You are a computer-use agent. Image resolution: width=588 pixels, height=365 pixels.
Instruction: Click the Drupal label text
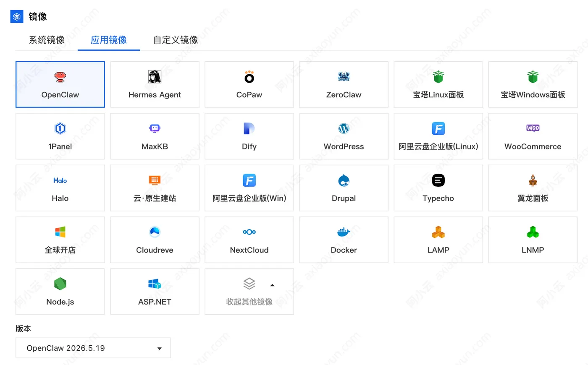tap(344, 198)
